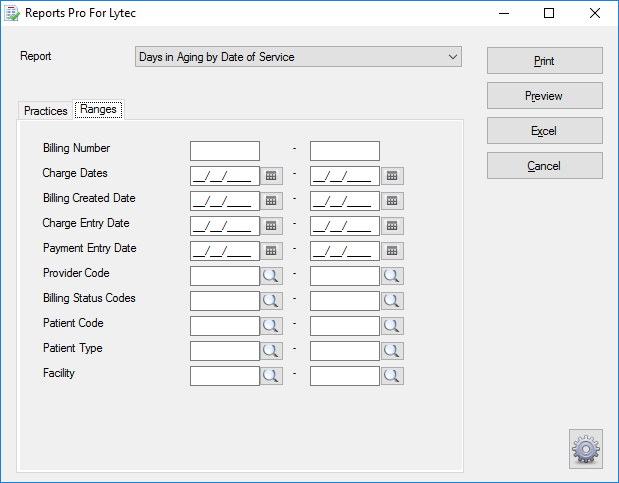This screenshot has height=483, width=619.
Task: Click the Billing Number end input field
Action: tap(345, 151)
